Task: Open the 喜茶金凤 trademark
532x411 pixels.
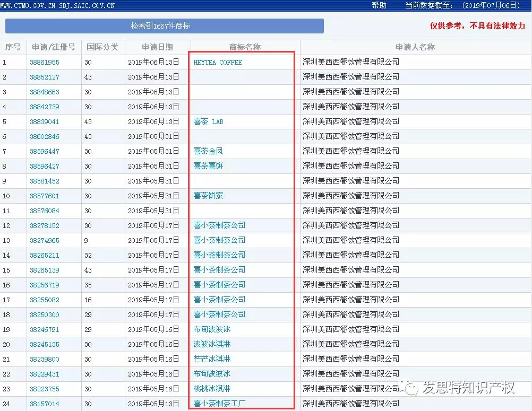Action: pyautogui.click(x=208, y=151)
